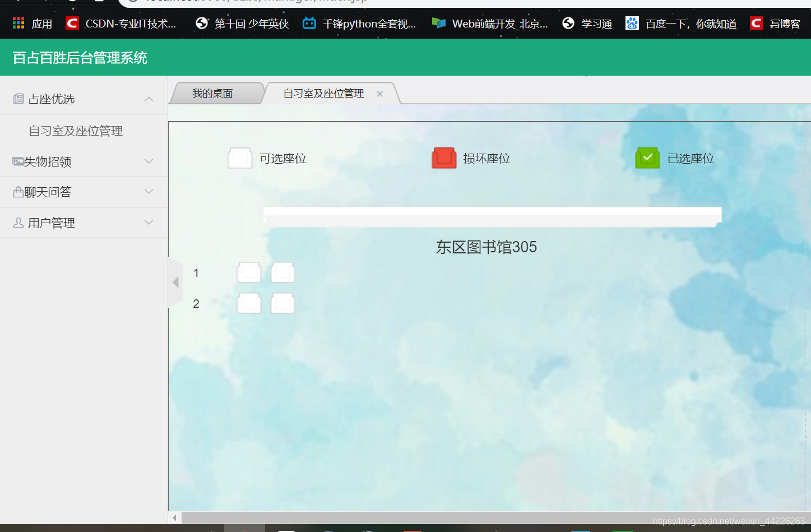Click the 损坏座位 legend label
Image resolution: width=811 pixels, height=532 pixels.
[486, 159]
